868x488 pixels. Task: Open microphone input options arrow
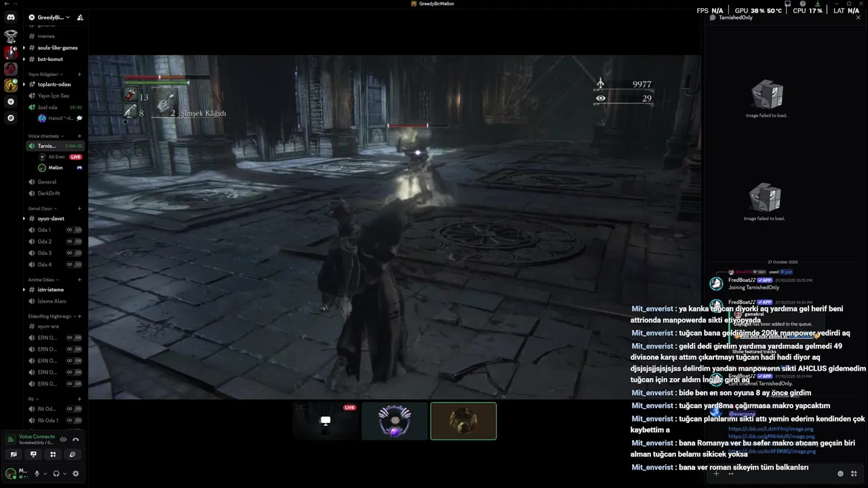45,474
